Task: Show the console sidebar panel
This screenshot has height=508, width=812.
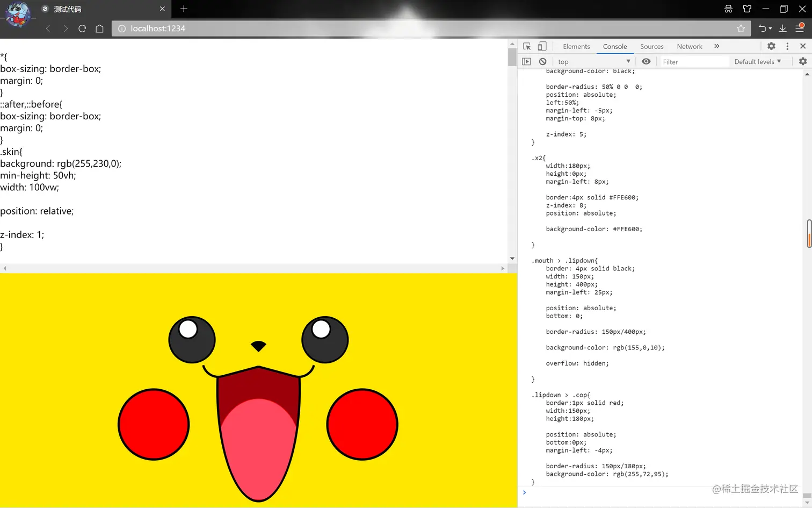Action: pyautogui.click(x=526, y=62)
